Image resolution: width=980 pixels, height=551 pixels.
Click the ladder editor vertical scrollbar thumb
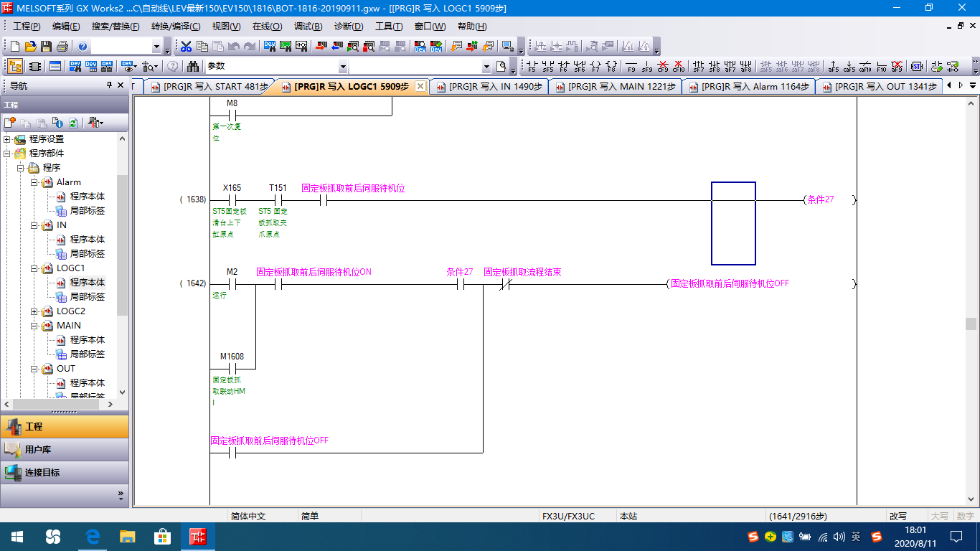971,324
